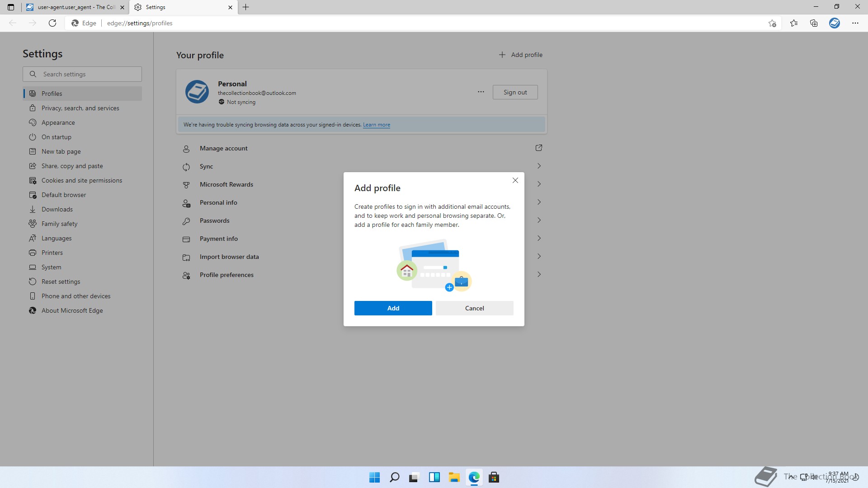The image size is (868, 488).
Task: Click the Import browser data icon
Action: tap(186, 257)
